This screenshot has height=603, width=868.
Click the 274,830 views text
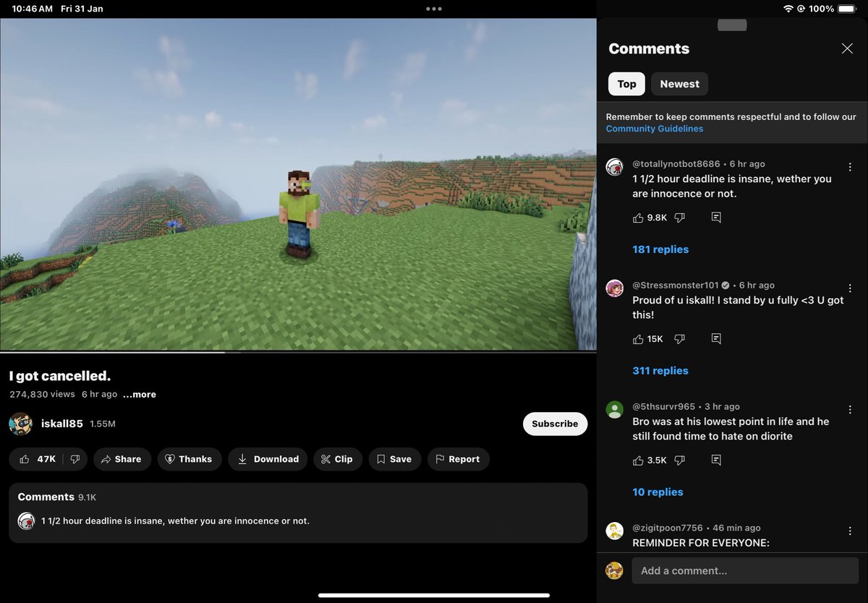(x=42, y=395)
